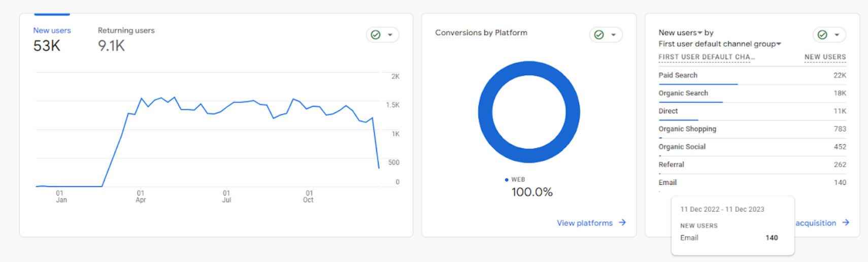Open the caret menu in Conversions by Platform card

click(614, 35)
